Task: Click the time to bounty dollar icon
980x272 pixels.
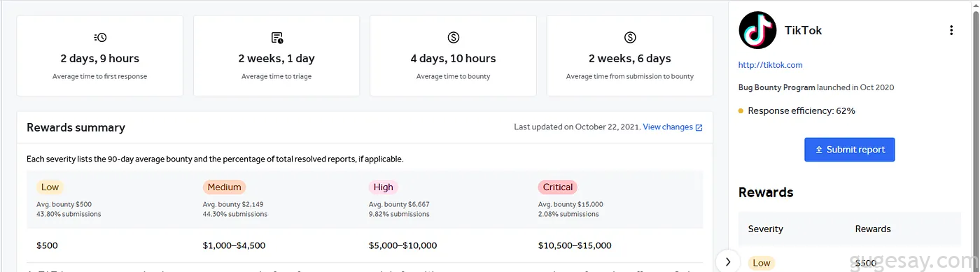Action: (453, 37)
